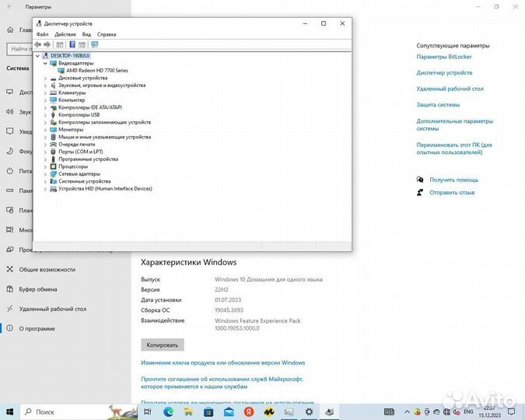Click the scan for hardware changes monitor icon
Viewport: 525px width, 420px height.
tap(94, 44)
